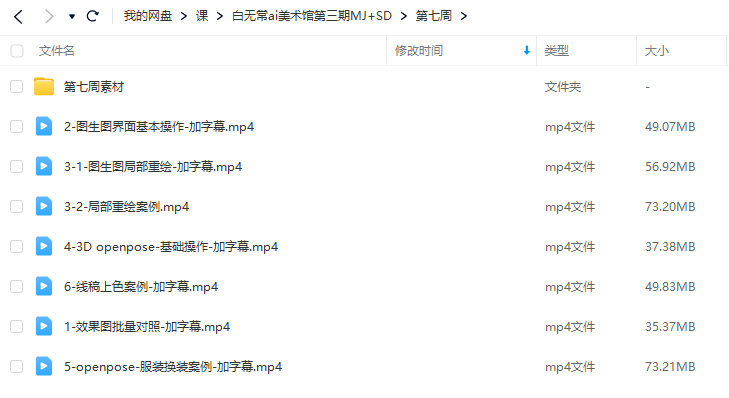729x398 pixels.
Task: Click the video icon of 3-2-局部重绘案例.mp4
Action: [x=44, y=206]
